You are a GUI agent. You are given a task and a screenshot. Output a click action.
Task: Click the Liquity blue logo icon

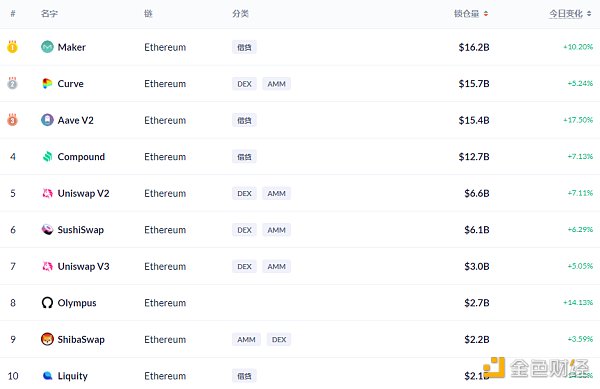[x=47, y=376]
